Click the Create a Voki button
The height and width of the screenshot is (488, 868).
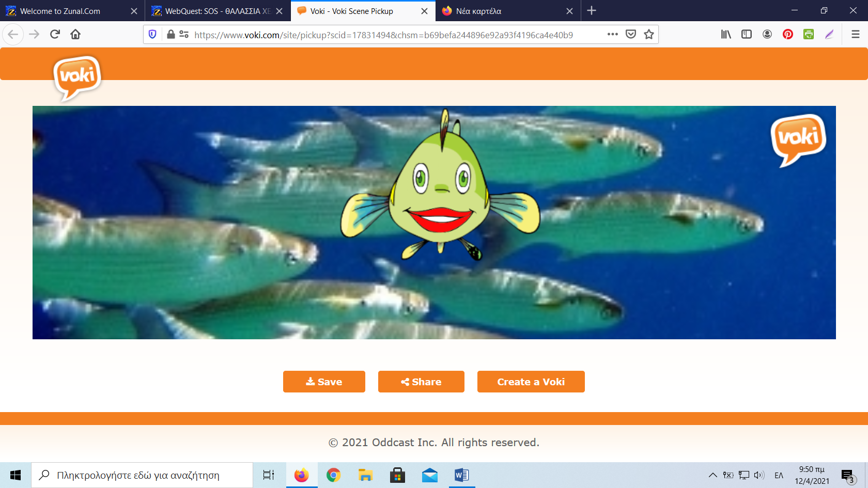coord(531,382)
